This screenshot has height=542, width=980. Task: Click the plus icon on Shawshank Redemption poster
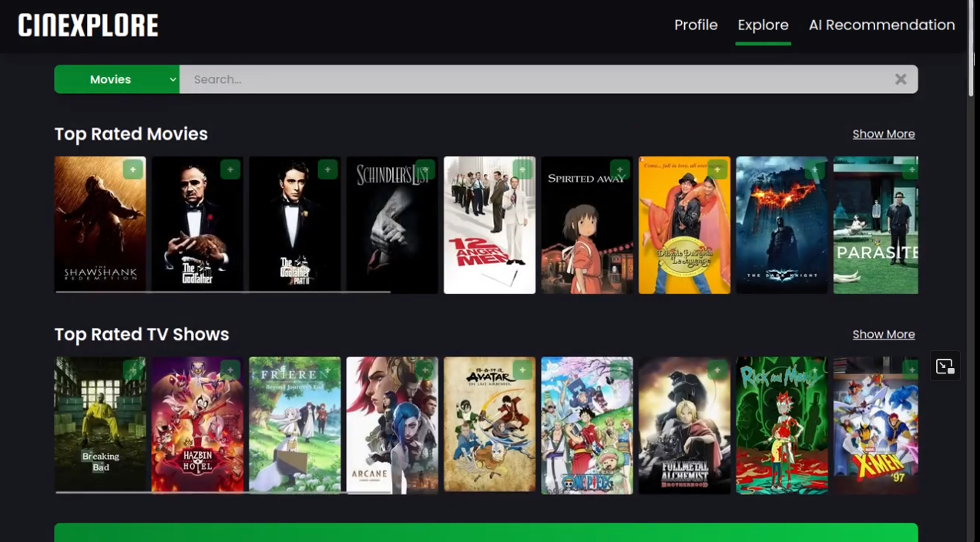[x=133, y=169]
